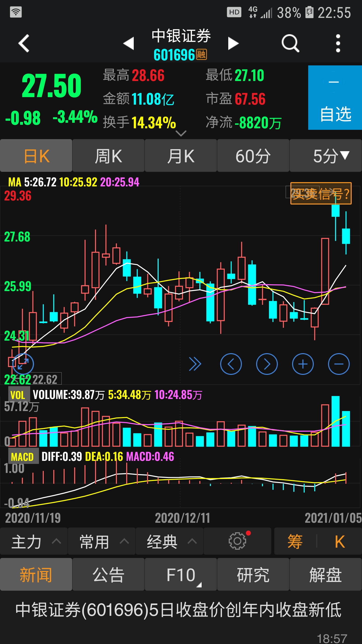Tap fullscreen expand chart icon
The height and width of the screenshot is (644, 362).
[23, 364]
